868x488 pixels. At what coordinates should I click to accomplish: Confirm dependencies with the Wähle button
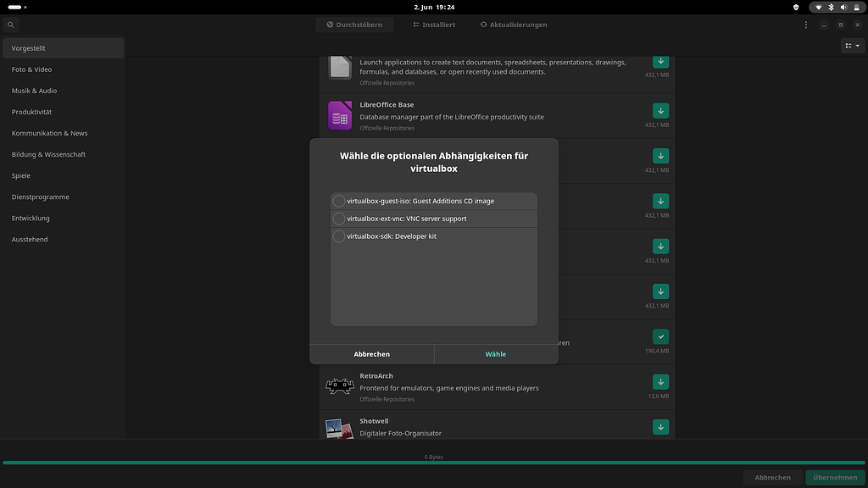[x=495, y=353]
